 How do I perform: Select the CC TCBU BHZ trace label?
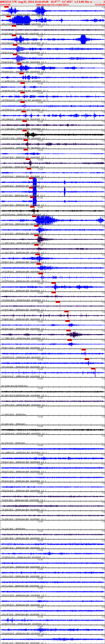point(24,129)
